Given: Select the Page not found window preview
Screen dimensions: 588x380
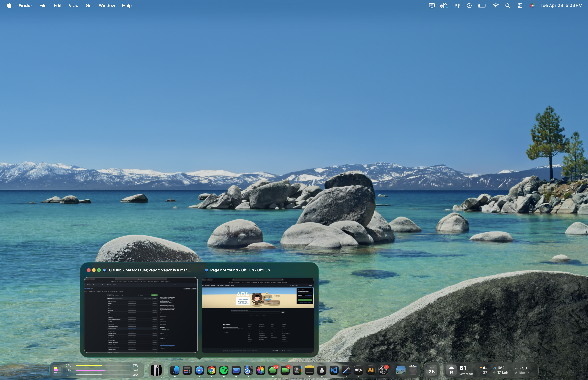Looking at the screenshot, I should tap(258, 315).
